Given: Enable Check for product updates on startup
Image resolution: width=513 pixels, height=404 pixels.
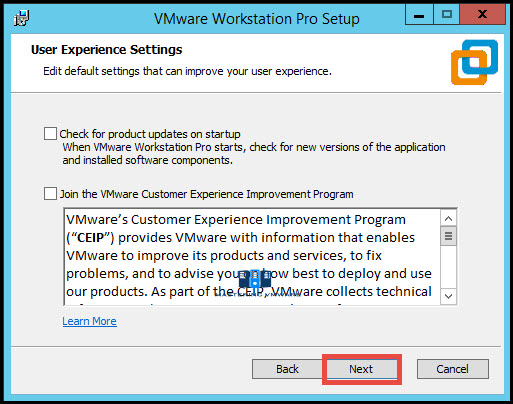Looking at the screenshot, I should click(50, 134).
